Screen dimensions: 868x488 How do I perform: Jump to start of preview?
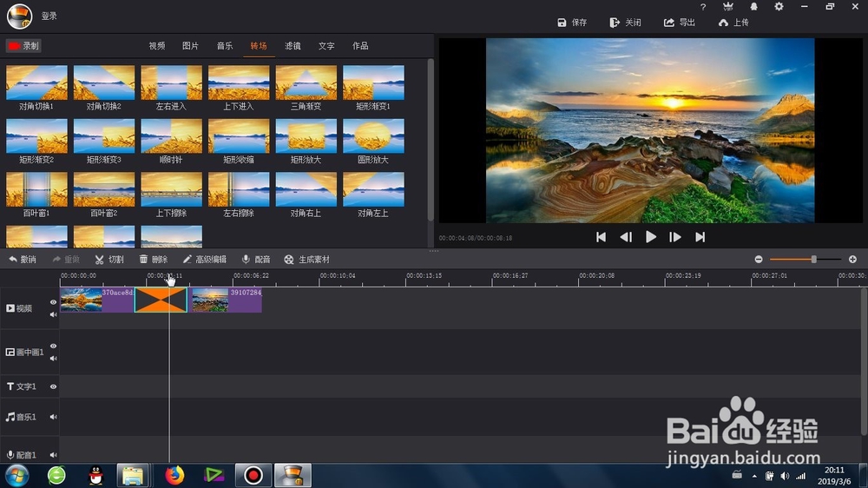[601, 237]
